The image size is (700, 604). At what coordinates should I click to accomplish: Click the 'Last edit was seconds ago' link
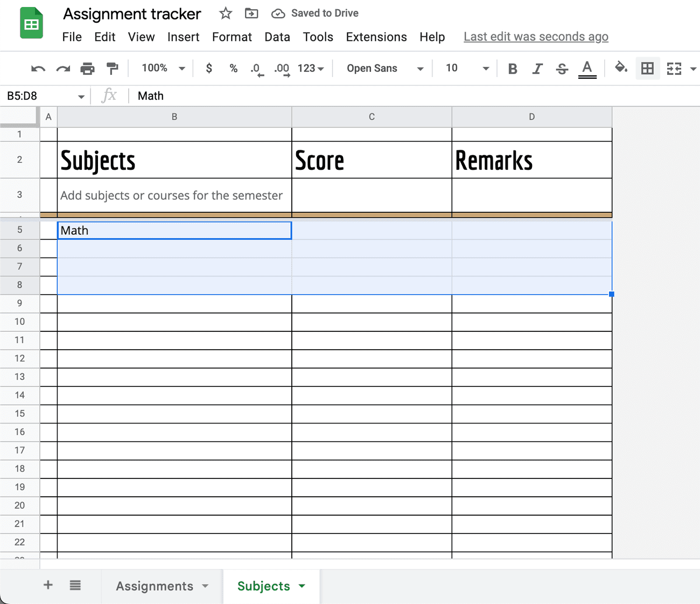(536, 37)
